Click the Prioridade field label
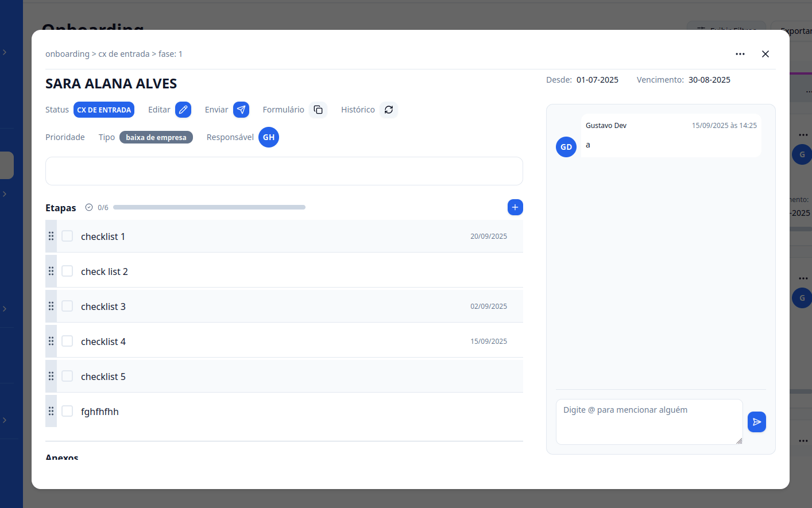 pyautogui.click(x=65, y=137)
